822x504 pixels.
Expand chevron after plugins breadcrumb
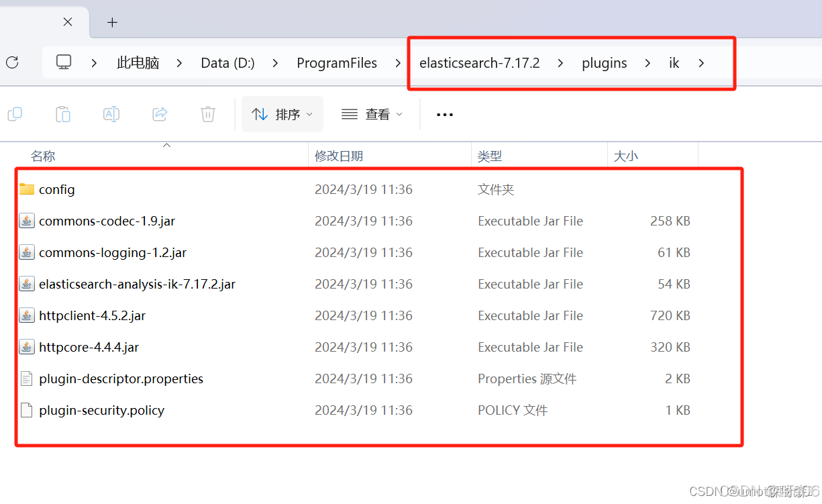tap(648, 63)
